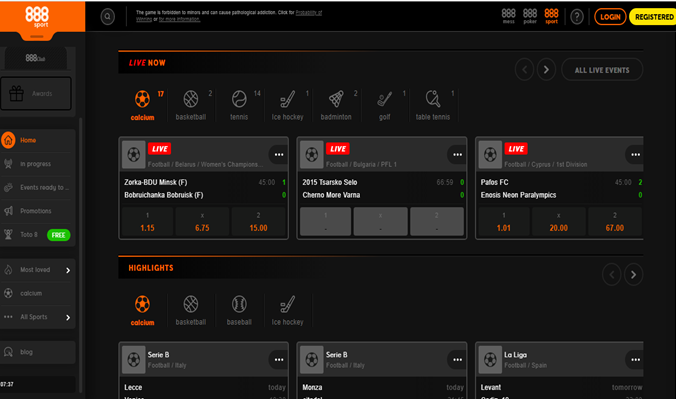
Task: Click football icon on Monza Serie B card
Action: [312, 360]
